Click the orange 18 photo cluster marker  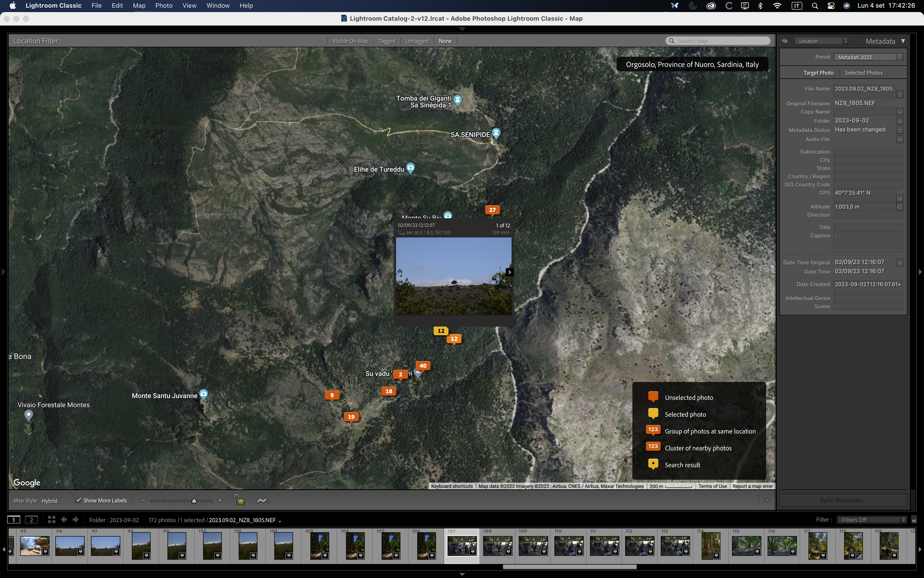tap(389, 391)
